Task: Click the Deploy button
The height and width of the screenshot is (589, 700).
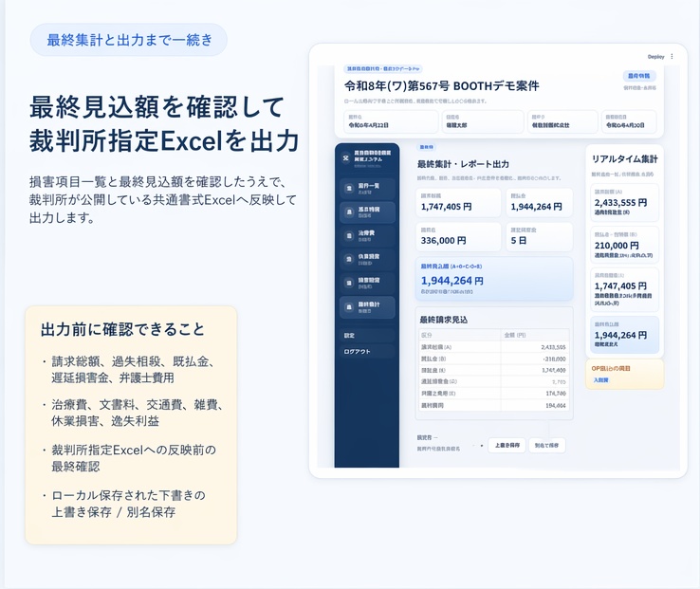Action: click(655, 57)
